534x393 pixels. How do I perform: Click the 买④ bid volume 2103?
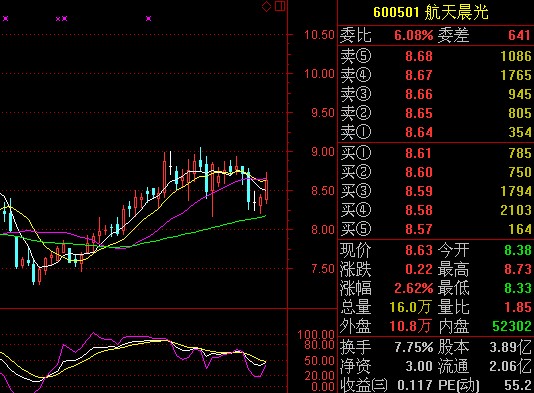click(x=516, y=210)
